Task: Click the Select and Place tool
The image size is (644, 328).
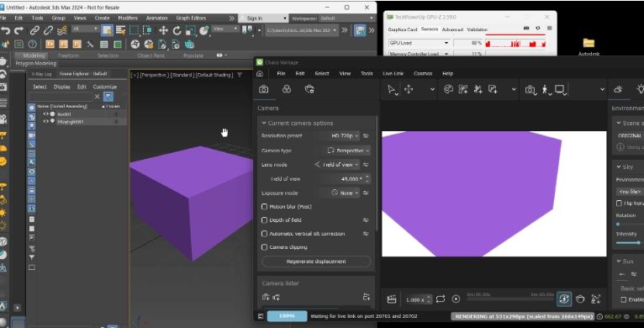Action: (204, 30)
